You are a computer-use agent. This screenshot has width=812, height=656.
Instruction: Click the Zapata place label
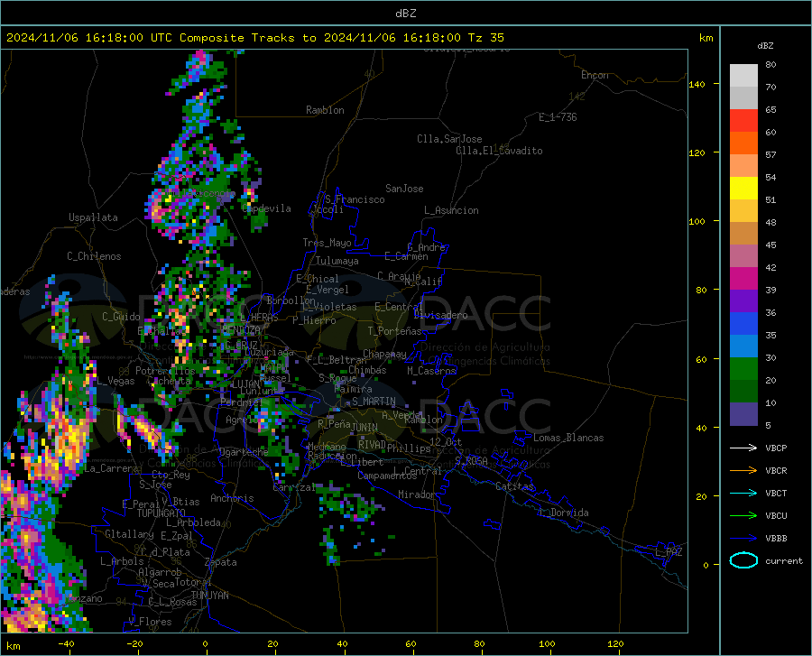[221, 562]
